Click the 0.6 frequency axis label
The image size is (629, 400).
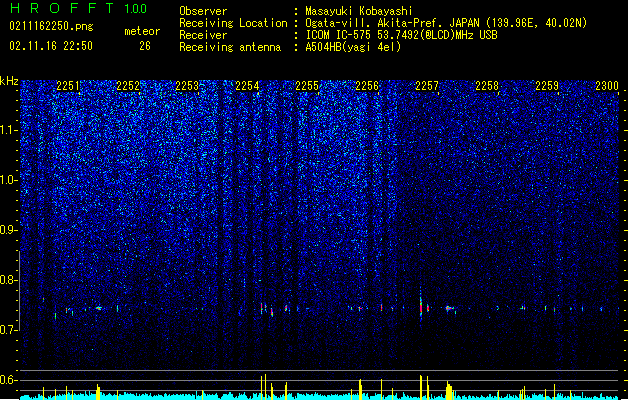coord(9,380)
